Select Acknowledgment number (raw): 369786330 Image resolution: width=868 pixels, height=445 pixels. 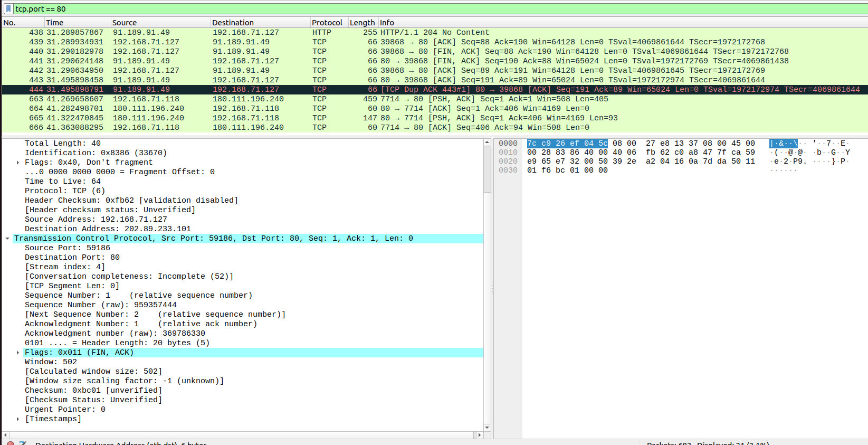[x=115, y=333]
